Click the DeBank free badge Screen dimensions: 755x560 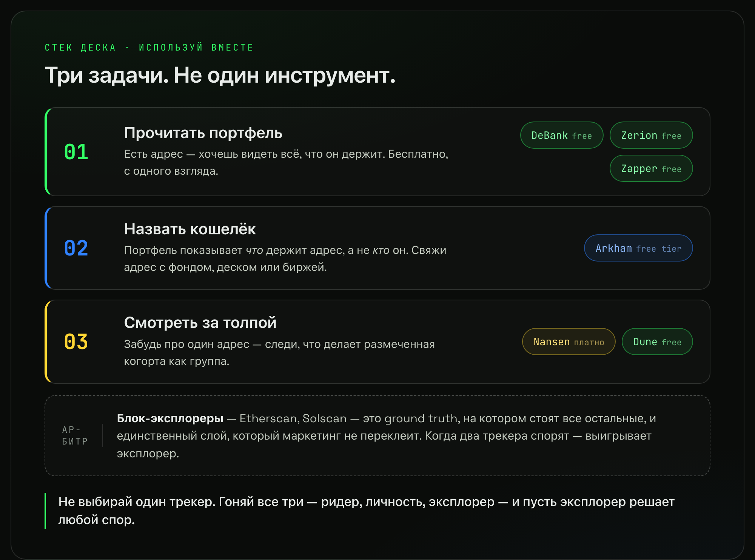tap(562, 135)
